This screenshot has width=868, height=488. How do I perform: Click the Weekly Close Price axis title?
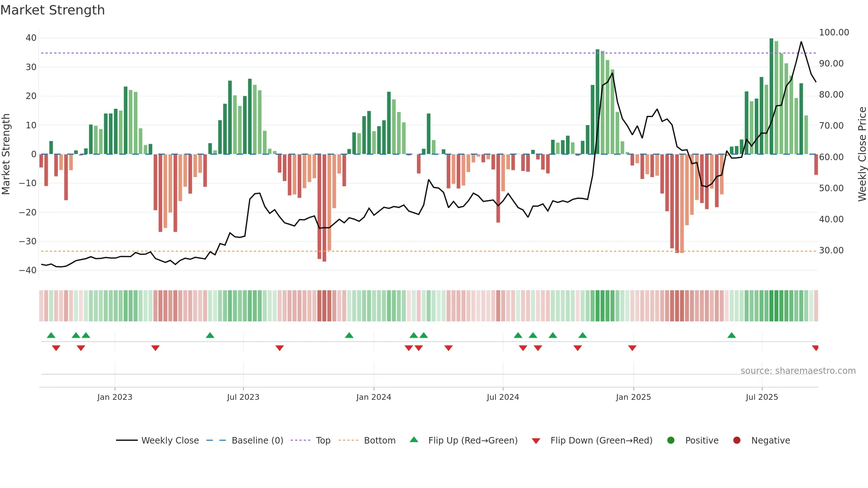862,154
